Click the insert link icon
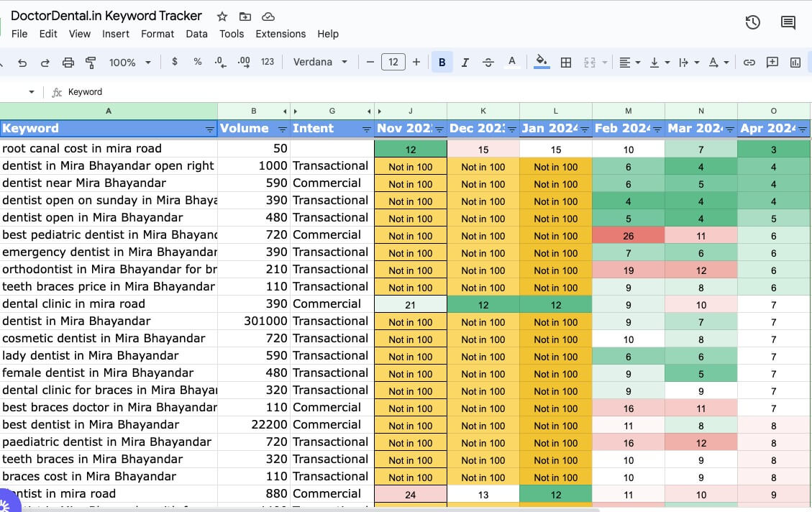Image resolution: width=812 pixels, height=512 pixels. click(x=749, y=63)
